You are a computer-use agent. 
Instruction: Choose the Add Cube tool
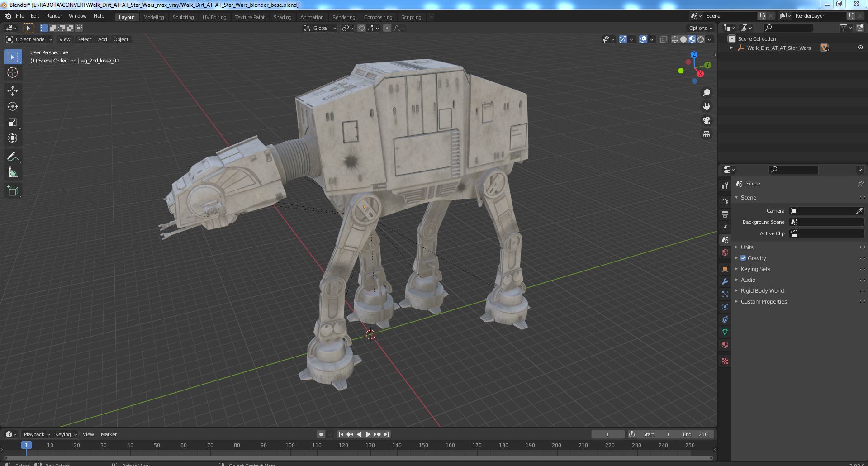pyautogui.click(x=13, y=190)
